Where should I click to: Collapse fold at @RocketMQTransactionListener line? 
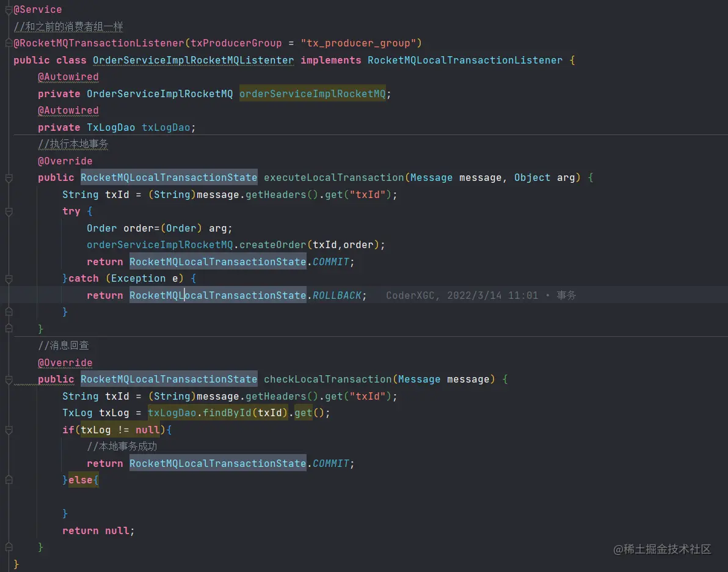click(x=9, y=43)
